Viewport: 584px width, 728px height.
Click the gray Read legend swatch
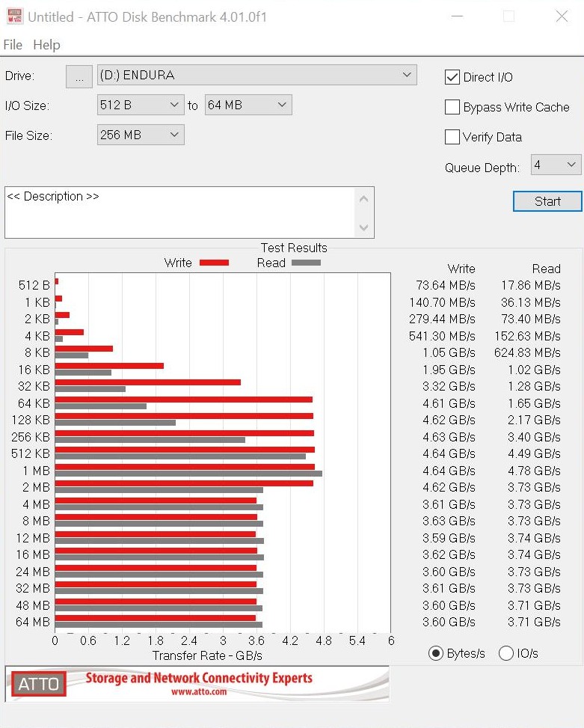tap(306, 263)
